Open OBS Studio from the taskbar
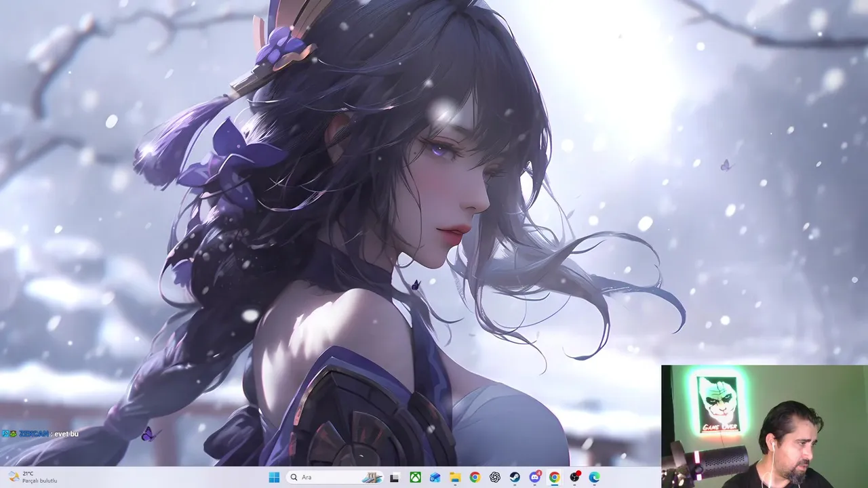868x488 pixels. [575, 477]
